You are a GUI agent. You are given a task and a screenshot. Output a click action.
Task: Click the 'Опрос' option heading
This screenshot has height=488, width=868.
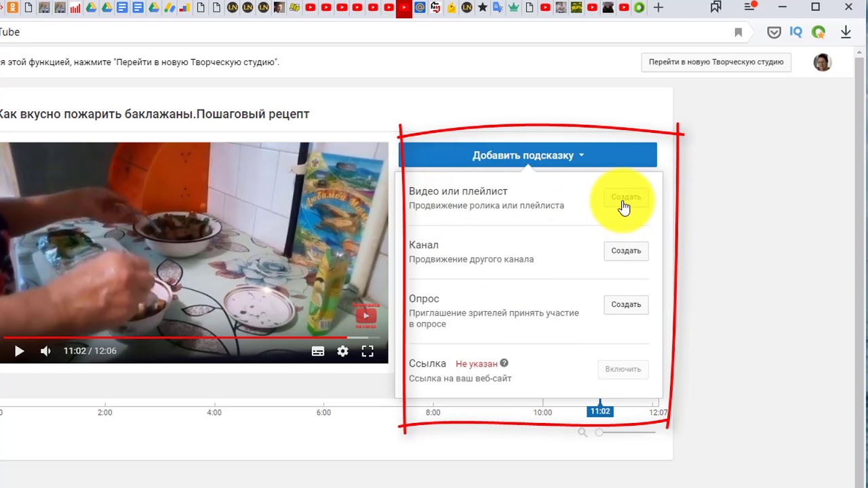tap(424, 299)
